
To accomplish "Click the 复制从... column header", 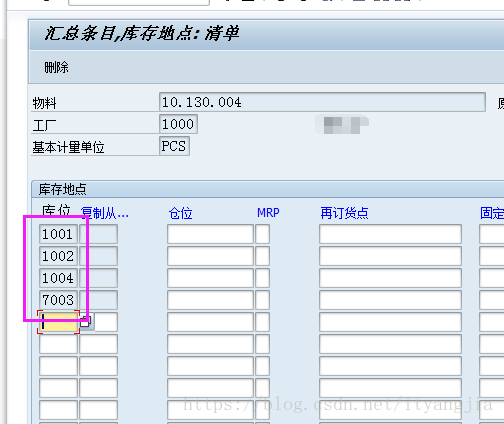I will tap(104, 213).
